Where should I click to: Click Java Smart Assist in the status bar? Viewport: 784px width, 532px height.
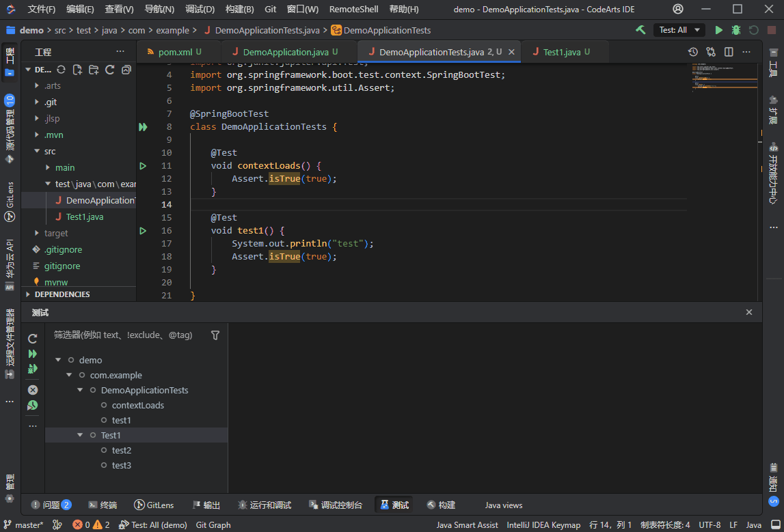pos(467,524)
